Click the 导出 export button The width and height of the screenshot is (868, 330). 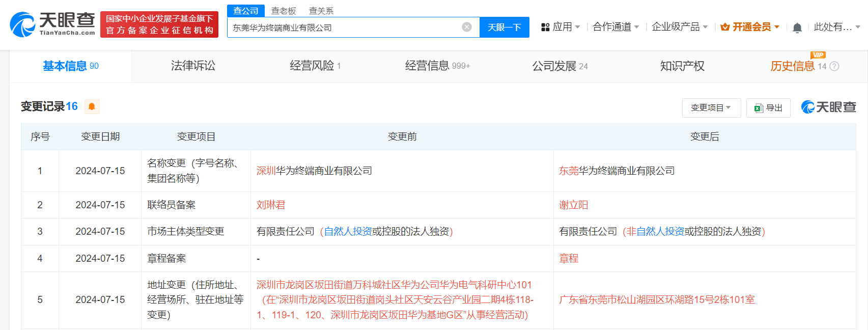[x=768, y=108]
